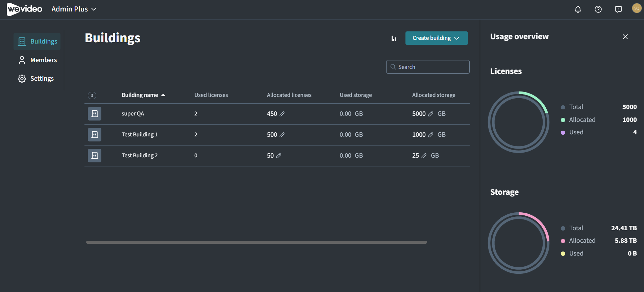This screenshot has height=292, width=644.
Task: Open the super QA building
Action: coord(133,114)
